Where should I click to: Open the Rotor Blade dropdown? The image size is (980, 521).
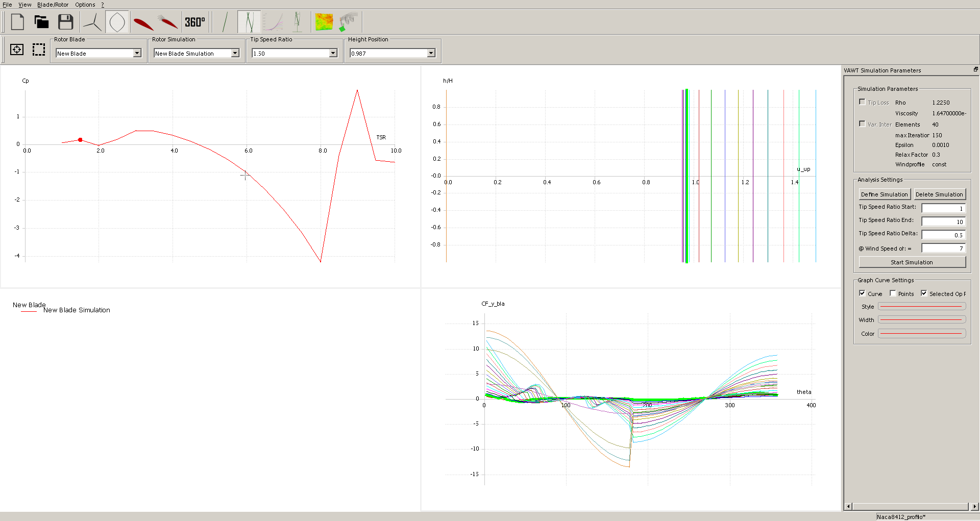click(x=99, y=53)
